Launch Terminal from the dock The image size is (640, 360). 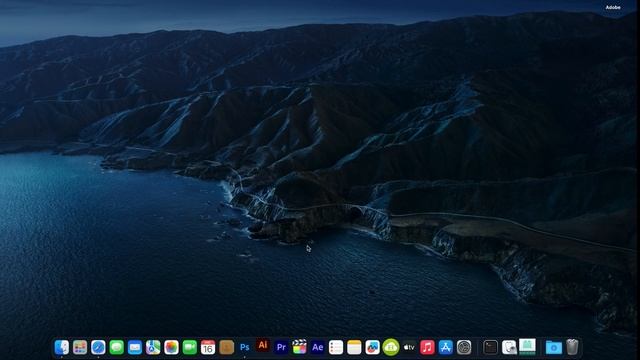pos(491,347)
